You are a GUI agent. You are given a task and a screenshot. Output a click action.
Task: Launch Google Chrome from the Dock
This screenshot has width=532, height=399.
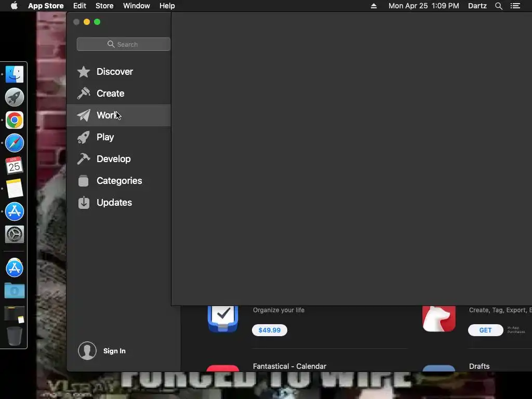[14, 120]
